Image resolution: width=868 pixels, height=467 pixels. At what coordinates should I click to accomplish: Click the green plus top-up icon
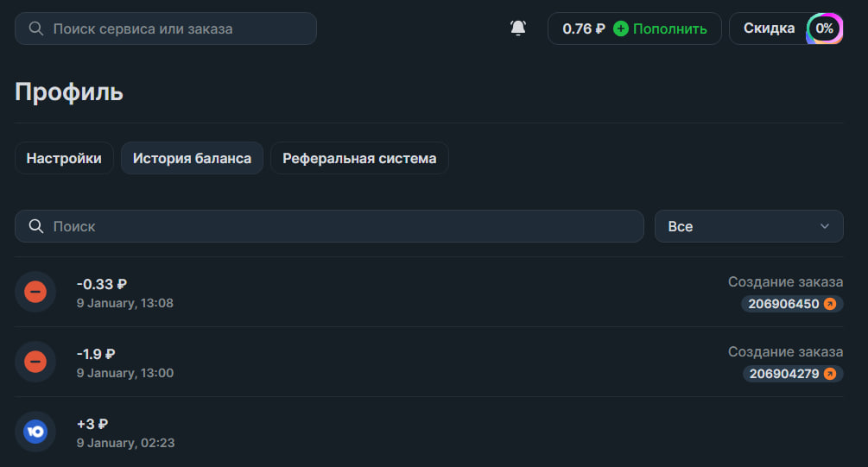[x=620, y=28]
